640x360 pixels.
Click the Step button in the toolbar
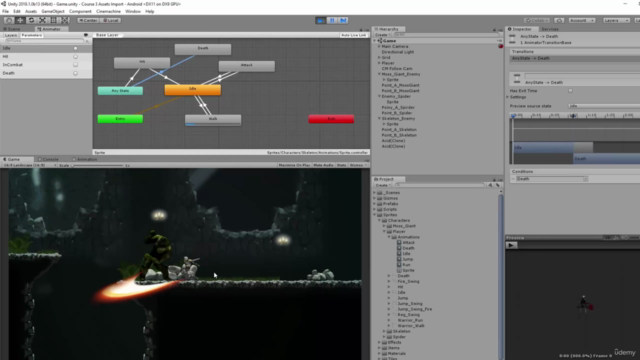[x=343, y=20]
